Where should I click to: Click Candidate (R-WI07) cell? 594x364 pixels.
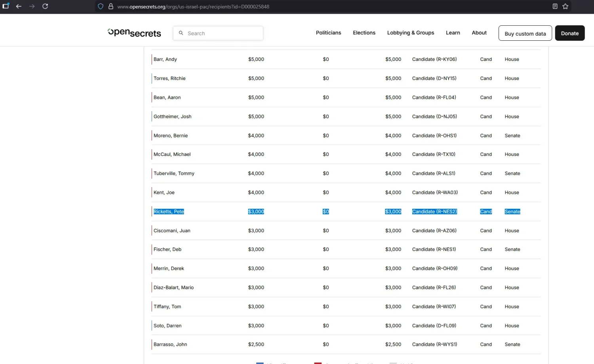coord(434,307)
